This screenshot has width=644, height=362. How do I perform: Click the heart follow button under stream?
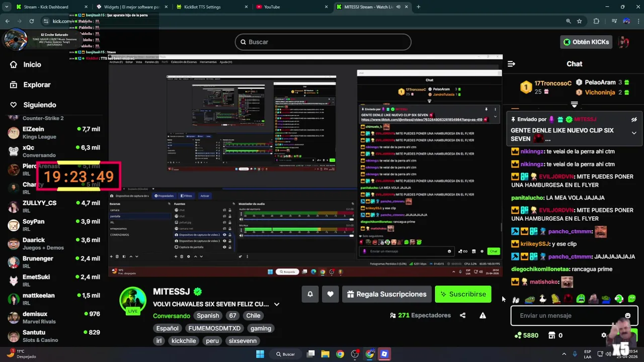[x=330, y=294]
